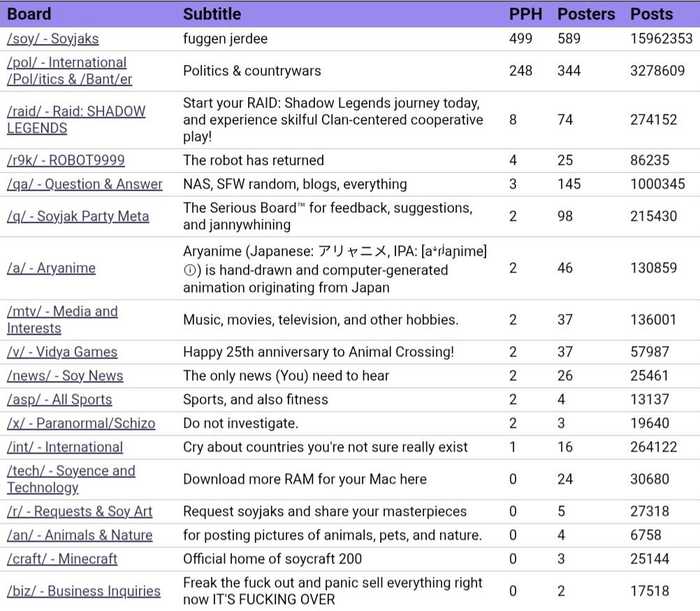Open the /craft/ - Minecraft board
700x611 pixels.
click(x=62, y=559)
